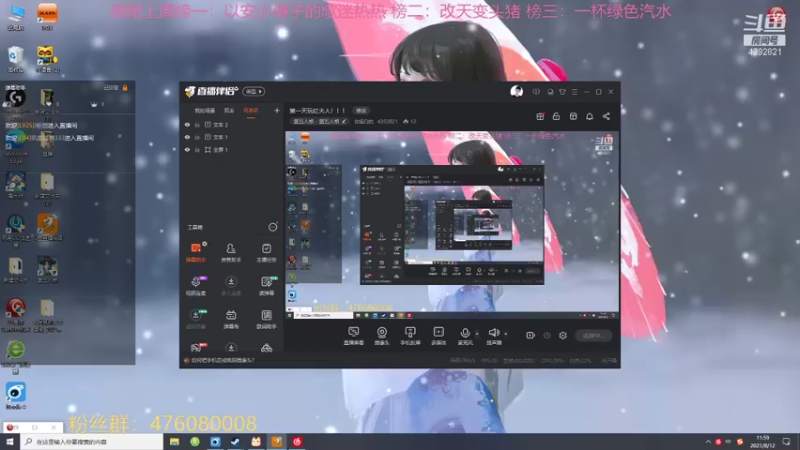Select the 文本 2 source row
Screen dimensions: 800x450
click(x=232, y=124)
